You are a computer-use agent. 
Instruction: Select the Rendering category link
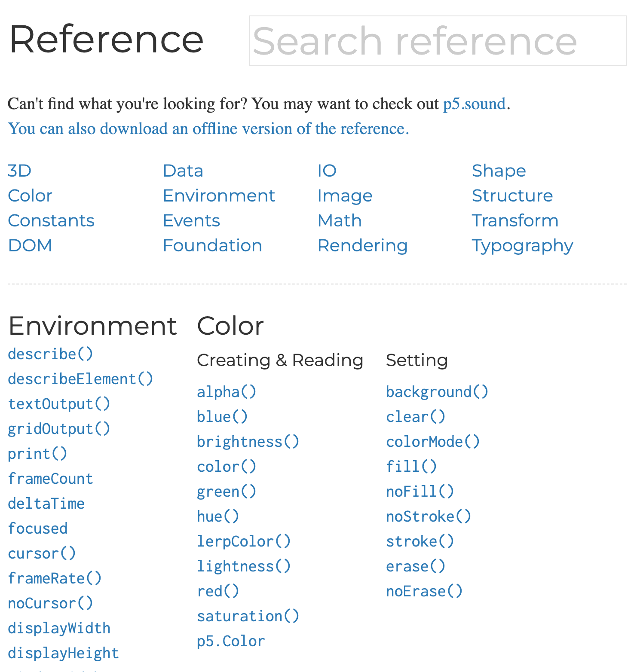362,246
